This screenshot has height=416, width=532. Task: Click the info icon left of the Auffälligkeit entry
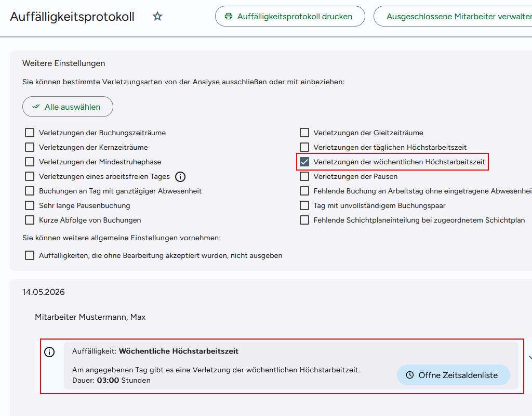click(x=49, y=352)
